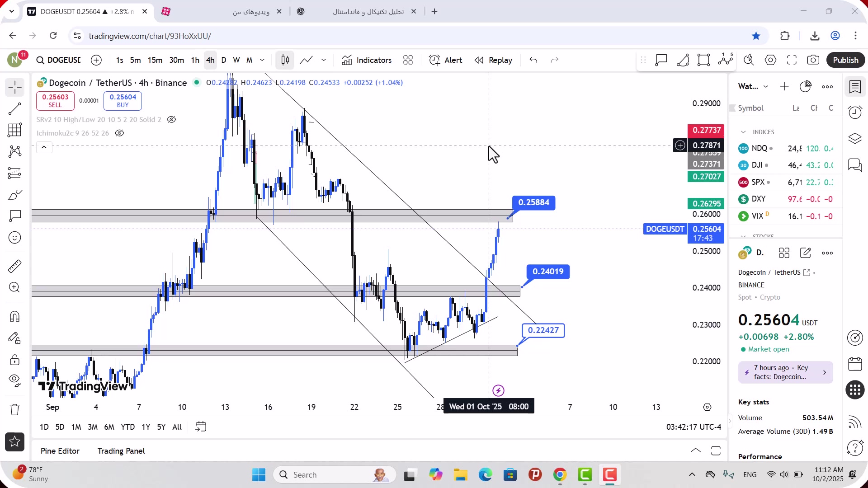
Task: Open price scale settings gear icon
Action: [708, 407]
